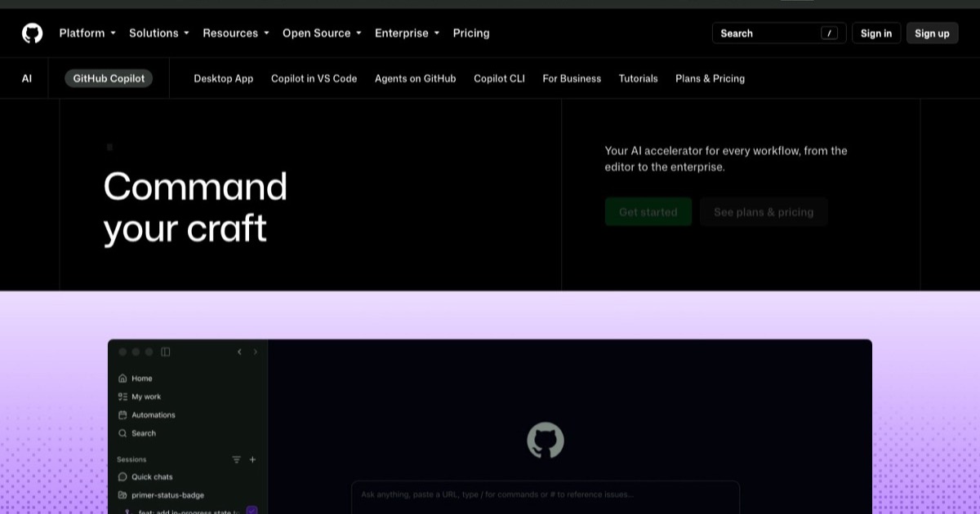Open Tutorials sub-nav link
Viewport: 980px width, 514px height.
click(639, 78)
